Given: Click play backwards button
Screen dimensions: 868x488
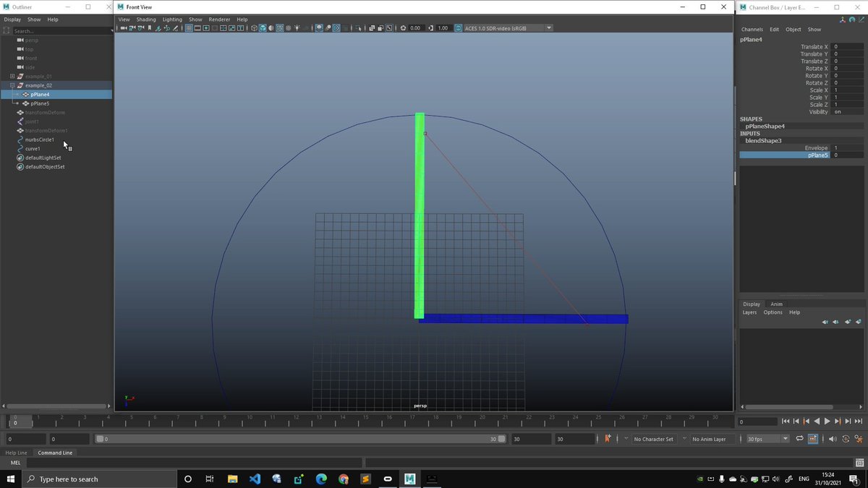Looking at the screenshot, I should pos(817,421).
